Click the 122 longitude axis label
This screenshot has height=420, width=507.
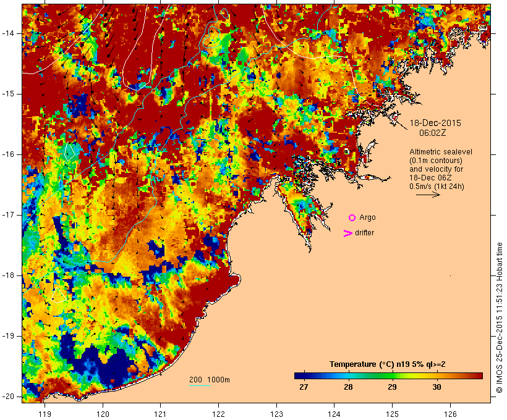click(219, 414)
